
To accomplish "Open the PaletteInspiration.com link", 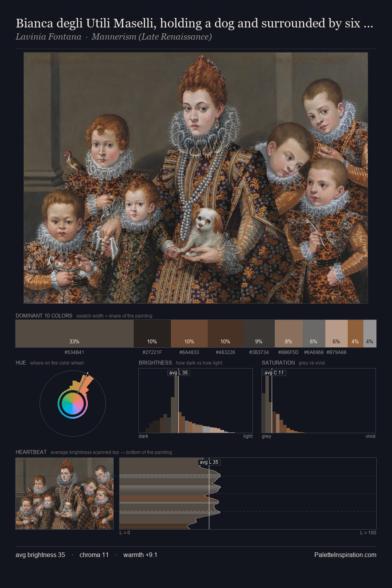I will coord(345,555).
